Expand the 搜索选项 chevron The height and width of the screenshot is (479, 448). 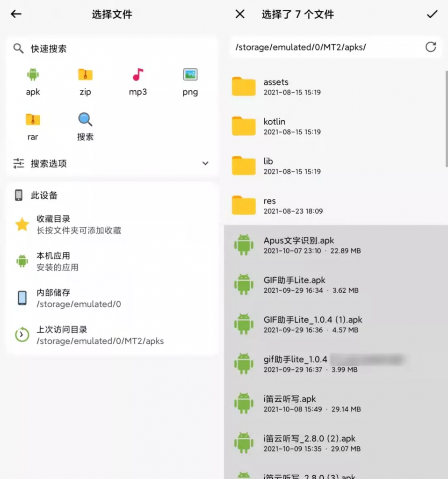205,163
